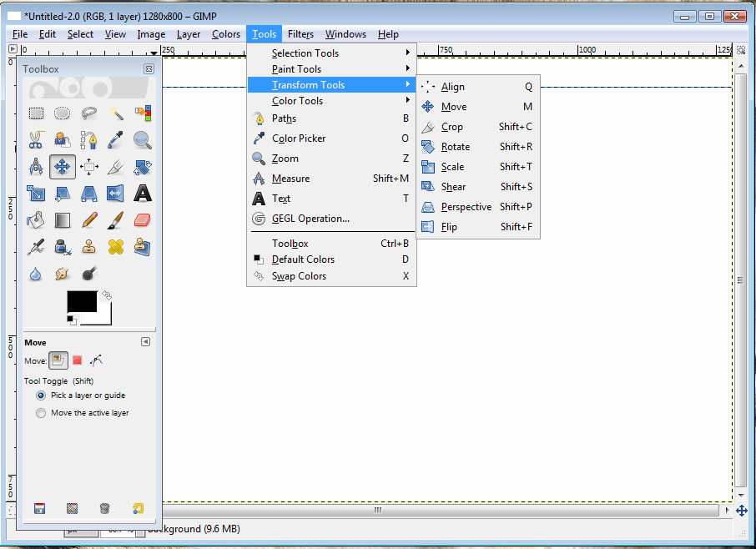Set Move mode to selection
Image resolution: width=756 pixels, height=549 pixels.
click(x=78, y=360)
